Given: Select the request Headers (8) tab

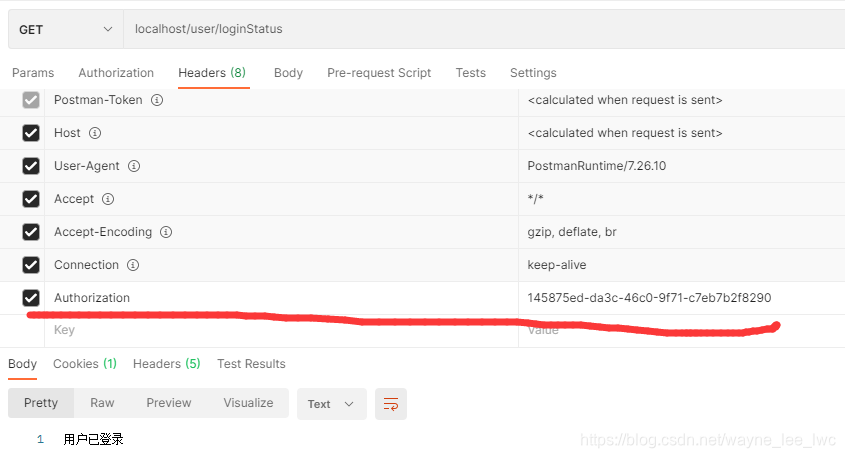Looking at the screenshot, I should 212,73.
